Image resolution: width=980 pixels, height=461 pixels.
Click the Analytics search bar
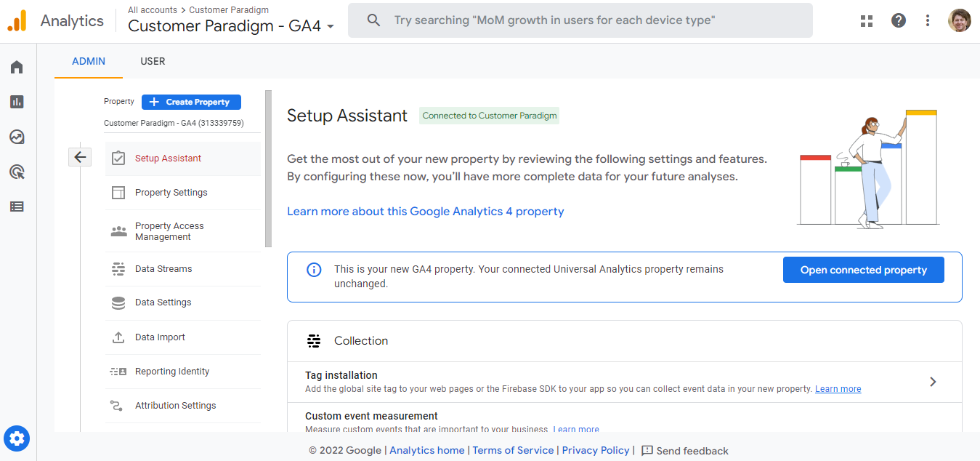click(x=580, y=20)
